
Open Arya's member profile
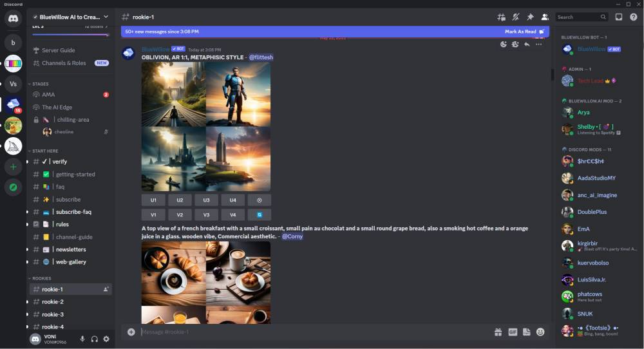599,112
